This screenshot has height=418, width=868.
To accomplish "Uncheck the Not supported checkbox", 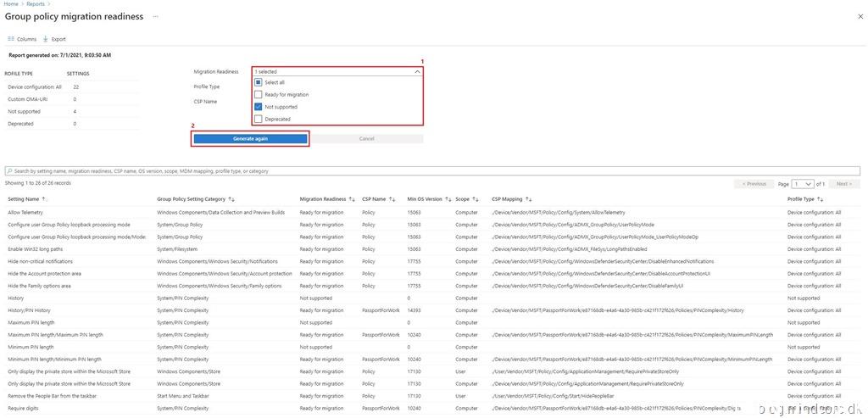I will tap(259, 107).
